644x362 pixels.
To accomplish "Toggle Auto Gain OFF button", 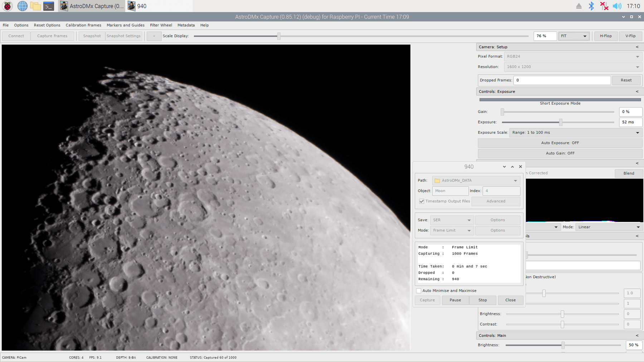I will tap(560, 153).
